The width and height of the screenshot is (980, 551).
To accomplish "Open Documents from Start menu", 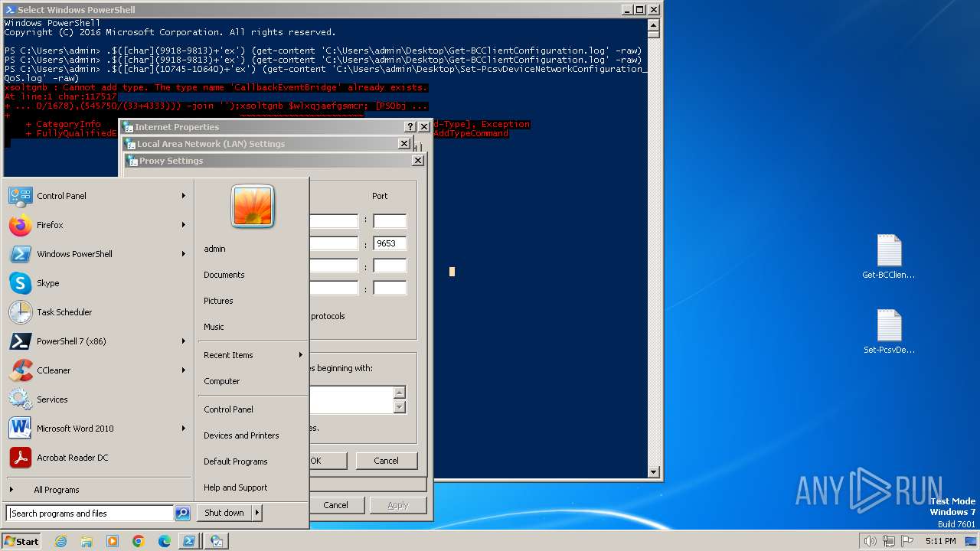I will click(x=224, y=275).
